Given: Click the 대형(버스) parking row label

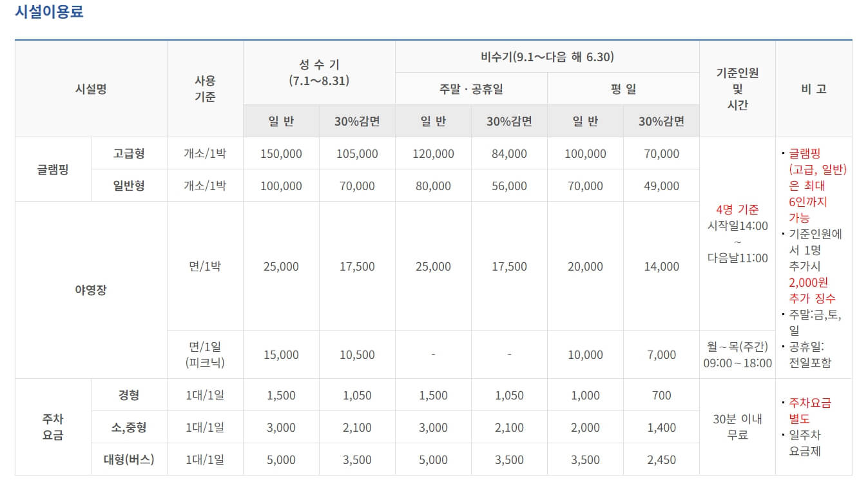Looking at the screenshot, I should (x=129, y=459).
